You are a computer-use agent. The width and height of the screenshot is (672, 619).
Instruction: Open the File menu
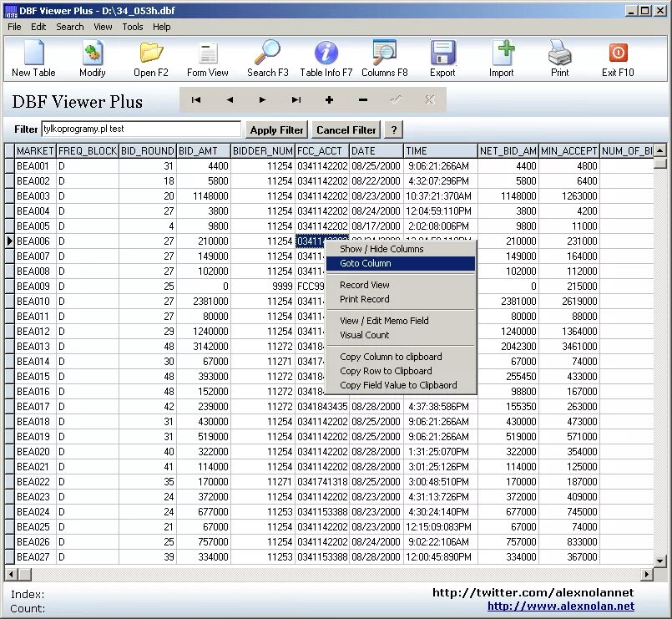[x=14, y=27]
